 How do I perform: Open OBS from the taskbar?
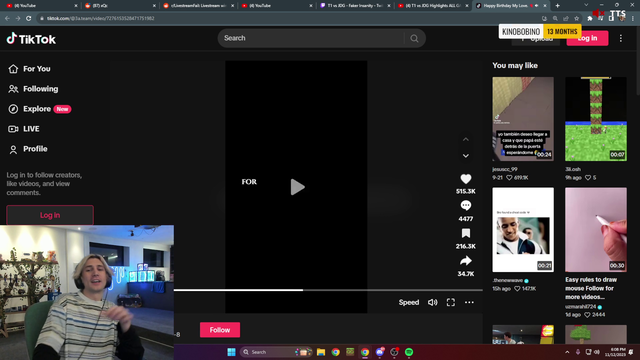(x=394, y=352)
